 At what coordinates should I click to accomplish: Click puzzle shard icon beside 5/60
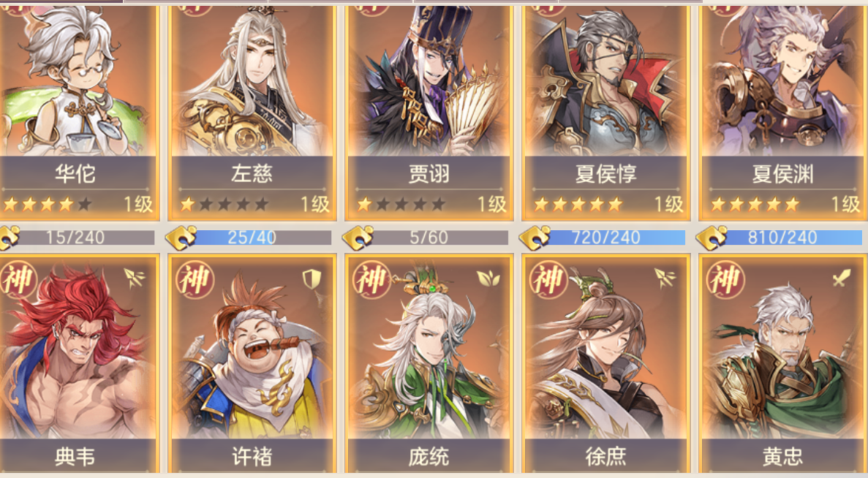point(358,238)
